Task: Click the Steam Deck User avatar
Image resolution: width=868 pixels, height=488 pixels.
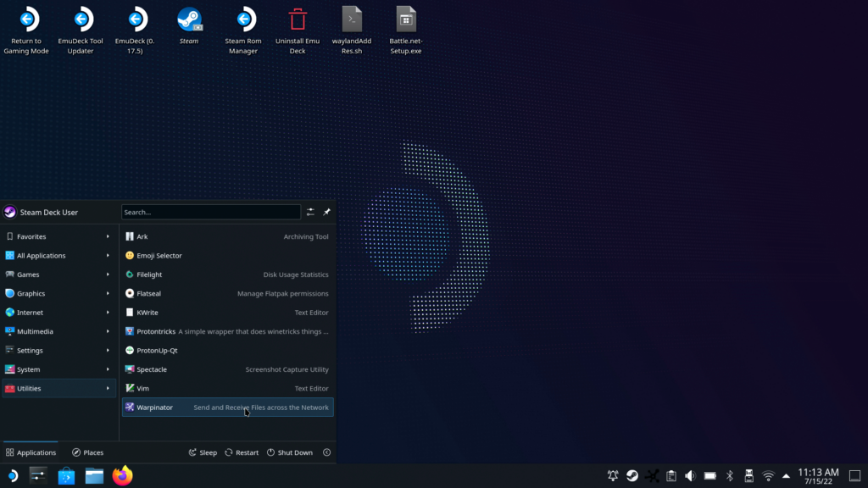Action: (10, 212)
